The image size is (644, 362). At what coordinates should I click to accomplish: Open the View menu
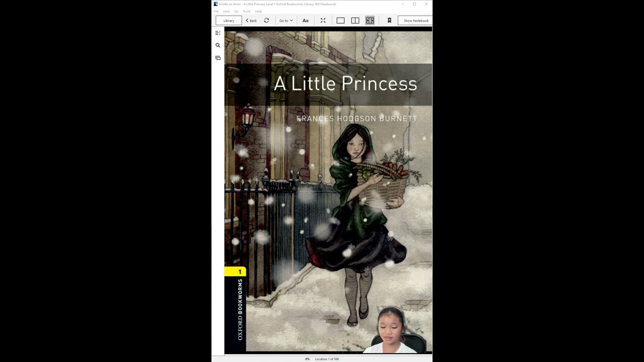226,11
